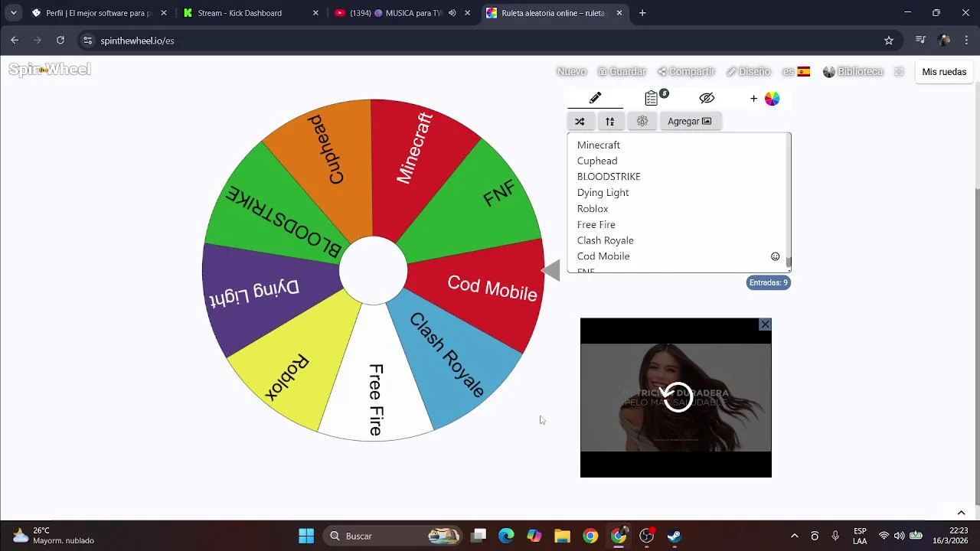Shuffle the wheel entries
980x551 pixels.
point(580,121)
